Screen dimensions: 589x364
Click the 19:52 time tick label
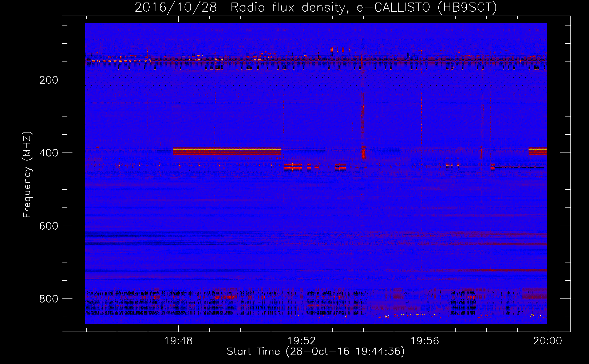(x=301, y=341)
